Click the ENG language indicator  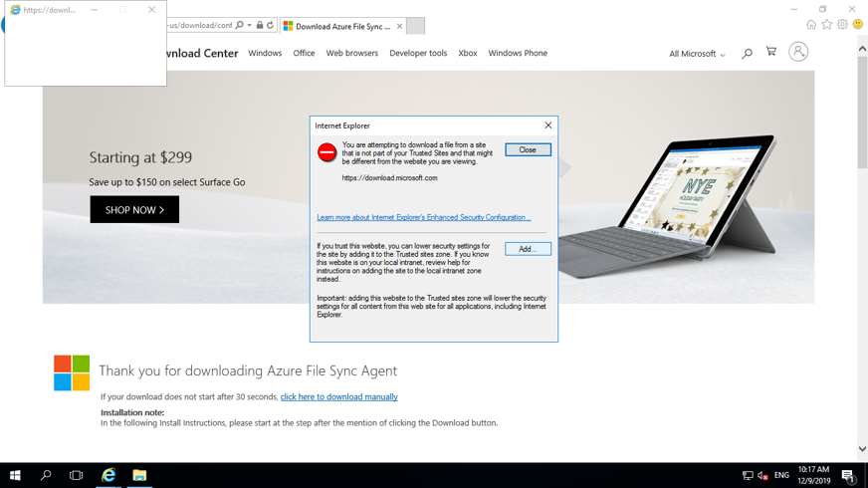click(781, 475)
